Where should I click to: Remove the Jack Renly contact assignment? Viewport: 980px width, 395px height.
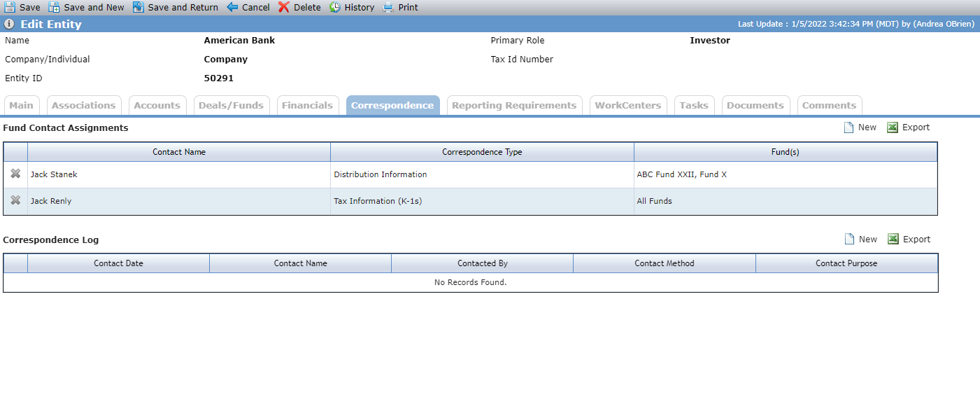[x=15, y=200]
